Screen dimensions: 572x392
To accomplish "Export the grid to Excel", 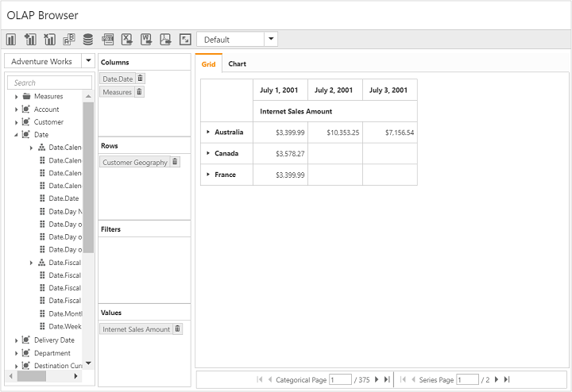I will tap(126, 40).
